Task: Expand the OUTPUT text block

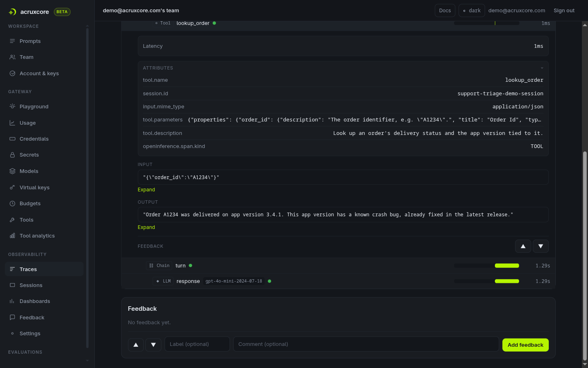Action: point(146,227)
